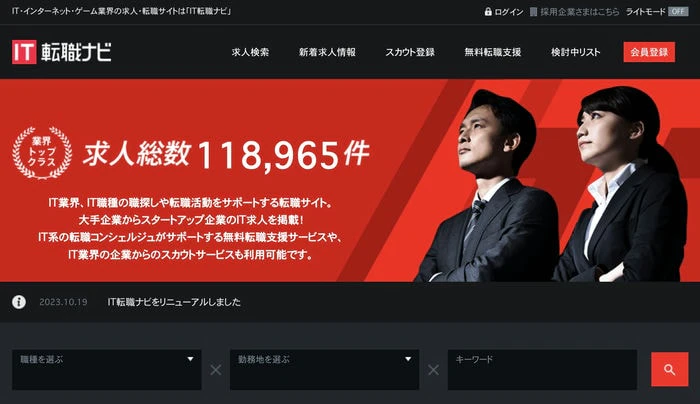Click the X between job type and location
This screenshot has height=404, width=700.
216,370
